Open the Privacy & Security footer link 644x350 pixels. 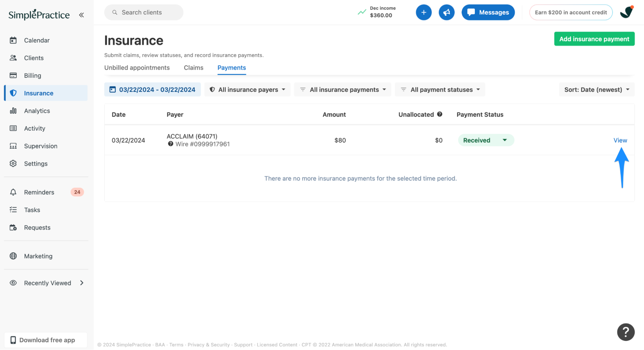tap(208, 345)
